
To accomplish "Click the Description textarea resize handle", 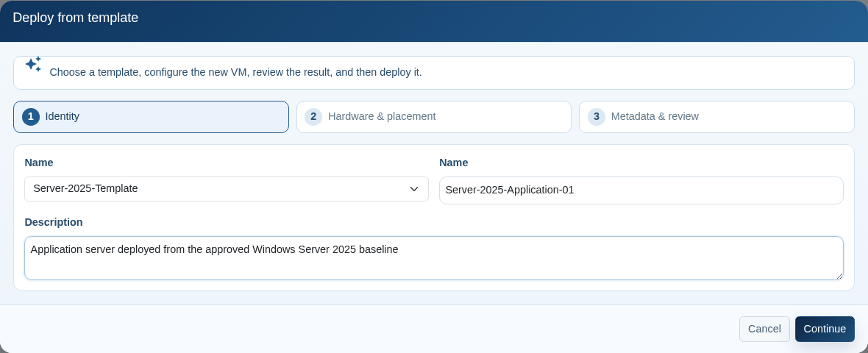I will pyautogui.click(x=839, y=276).
